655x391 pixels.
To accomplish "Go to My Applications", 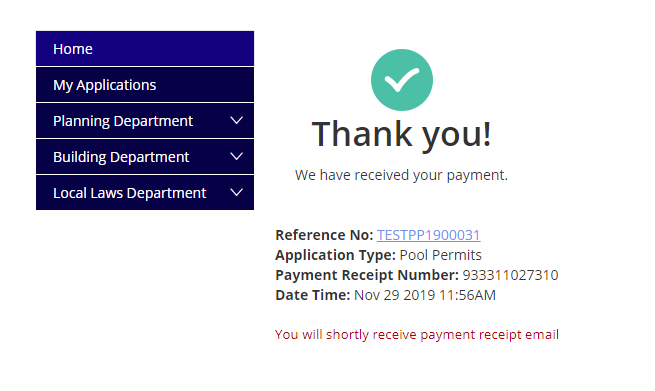I will pyautogui.click(x=145, y=85).
